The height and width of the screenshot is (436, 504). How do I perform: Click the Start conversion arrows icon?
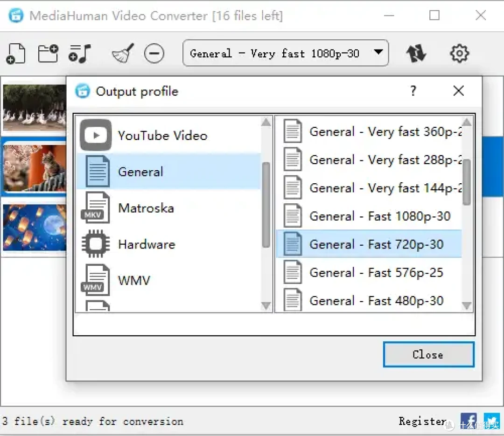pos(416,53)
